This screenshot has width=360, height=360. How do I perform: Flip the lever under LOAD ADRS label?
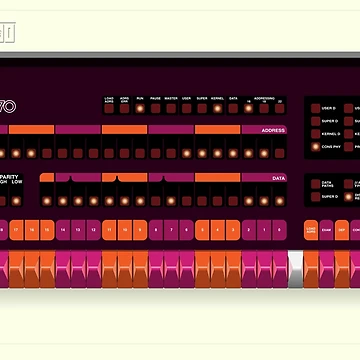point(311,269)
